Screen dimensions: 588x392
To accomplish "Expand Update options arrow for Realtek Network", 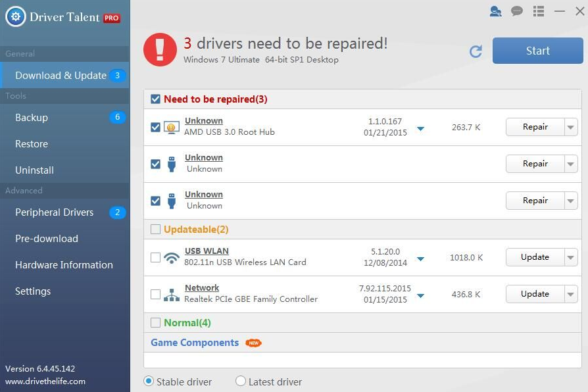I will click(x=571, y=294).
